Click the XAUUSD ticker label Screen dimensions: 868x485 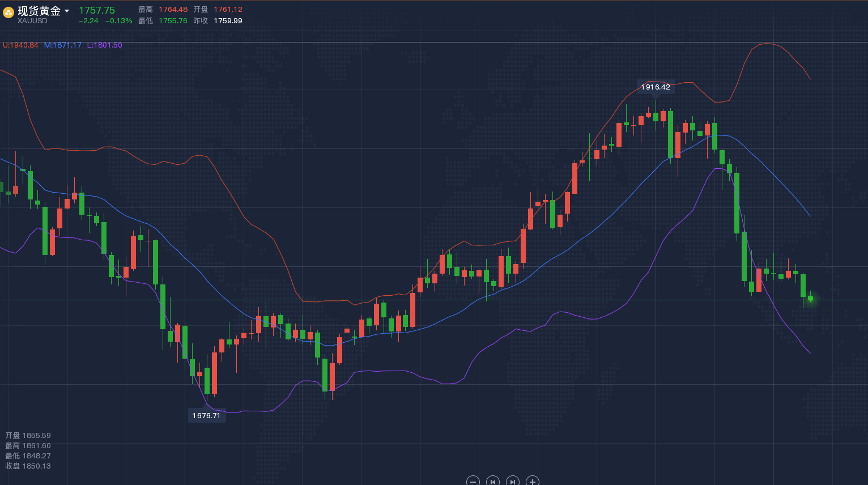tap(32, 21)
